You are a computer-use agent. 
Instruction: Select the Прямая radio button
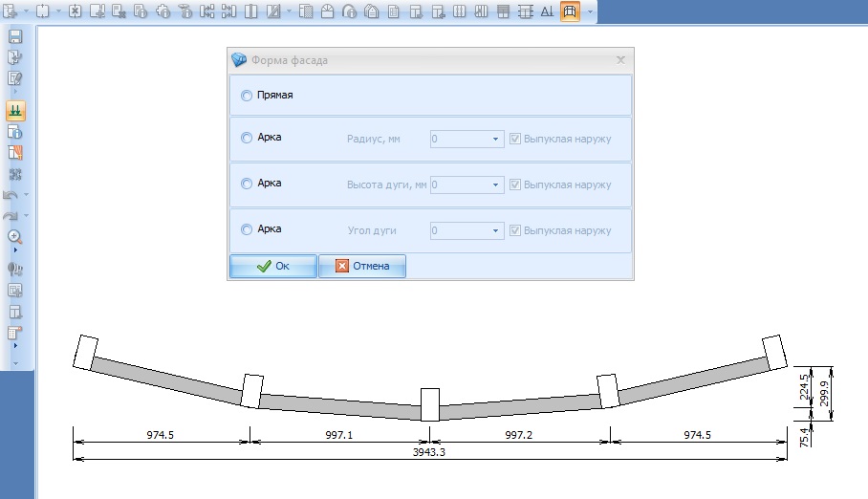tap(247, 96)
